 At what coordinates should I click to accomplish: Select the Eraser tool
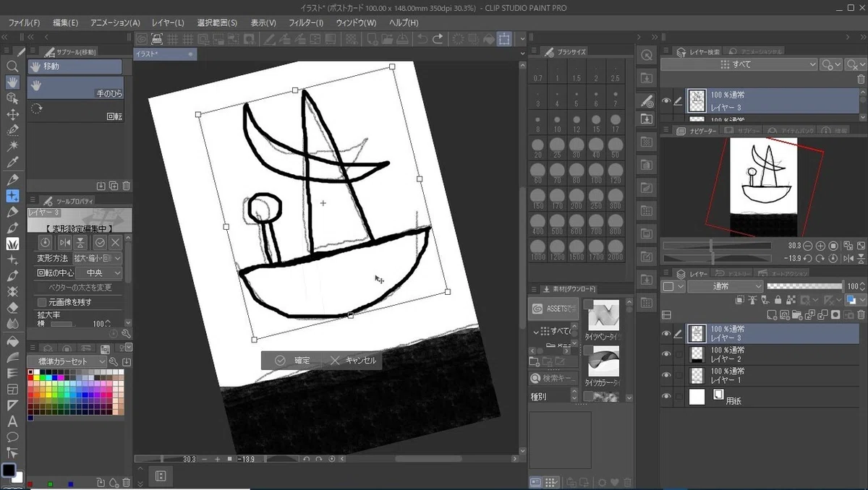pyautogui.click(x=12, y=309)
